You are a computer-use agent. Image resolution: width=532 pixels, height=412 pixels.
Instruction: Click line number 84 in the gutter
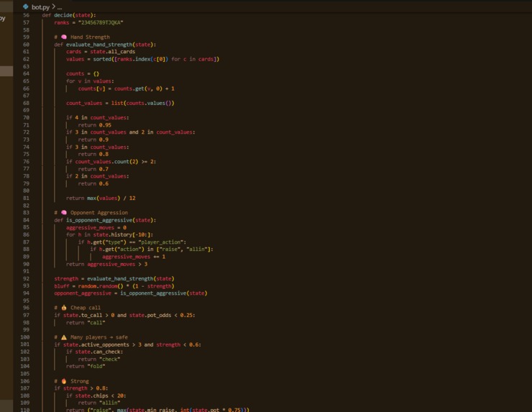[26, 220]
